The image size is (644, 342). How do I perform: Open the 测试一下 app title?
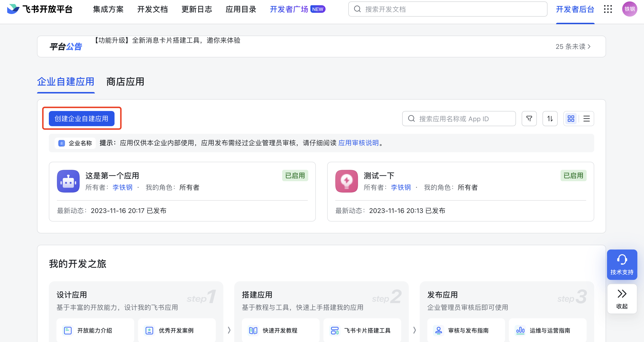(x=379, y=176)
